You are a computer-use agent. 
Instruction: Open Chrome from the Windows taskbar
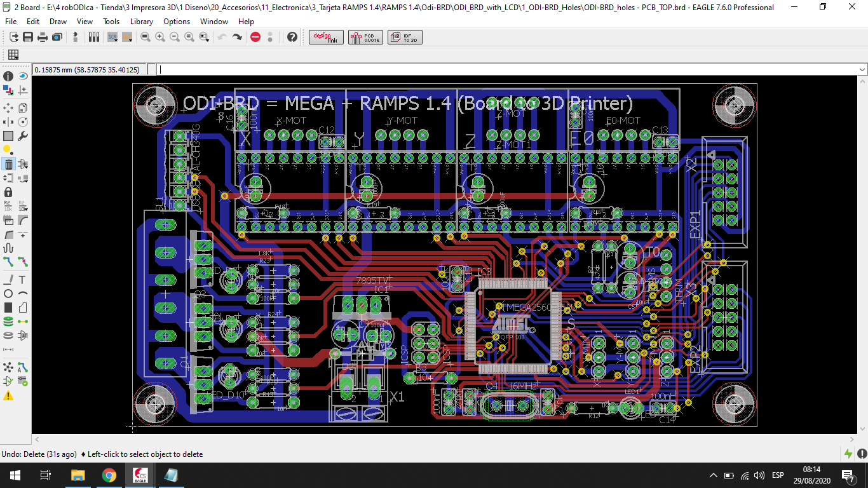pyautogui.click(x=109, y=475)
